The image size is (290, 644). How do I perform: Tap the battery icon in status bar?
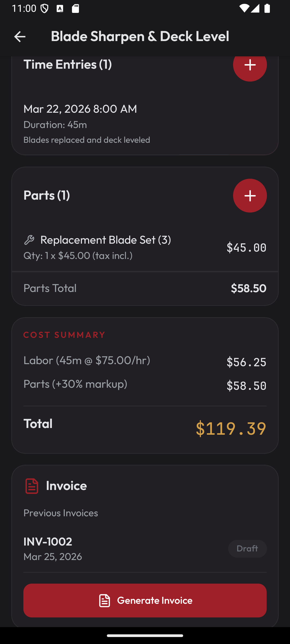(x=267, y=9)
